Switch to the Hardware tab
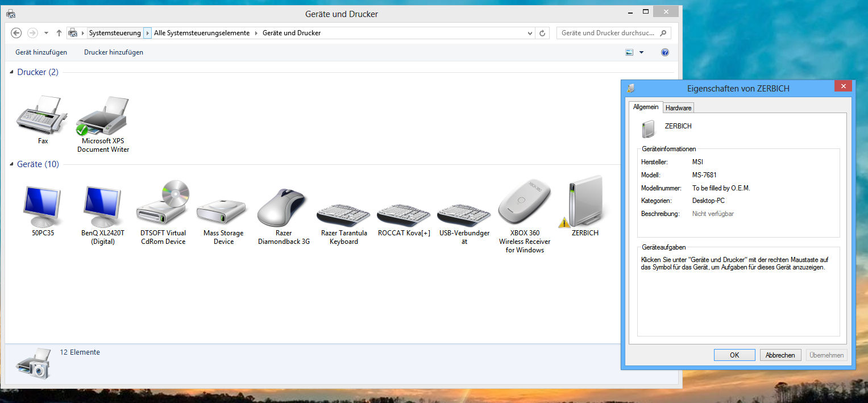 click(678, 108)
